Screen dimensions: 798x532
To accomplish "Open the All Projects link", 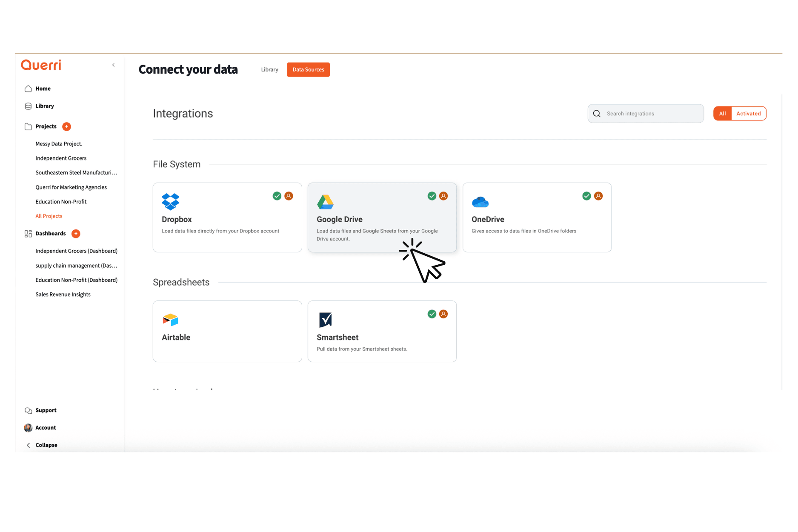I will coord(49,216).
